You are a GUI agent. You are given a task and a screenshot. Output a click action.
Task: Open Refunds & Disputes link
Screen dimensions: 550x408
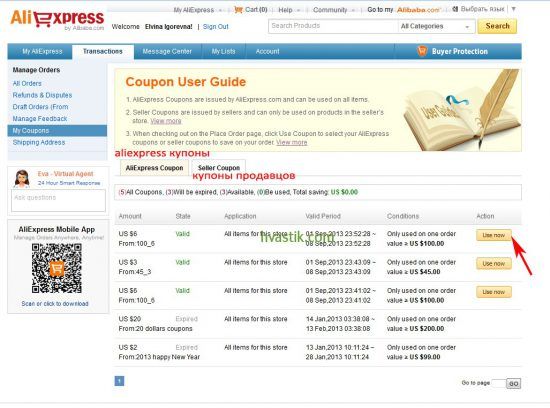(x=42, y=95)
